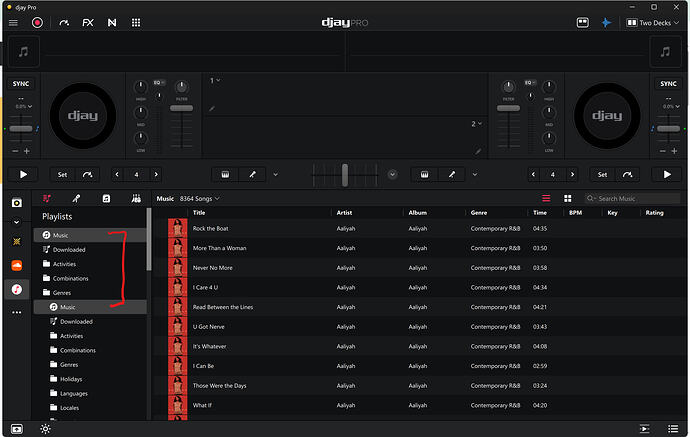Viewport: 690px width, 437px height.
Task: Sort by the Artist column header
Action: 344,213
